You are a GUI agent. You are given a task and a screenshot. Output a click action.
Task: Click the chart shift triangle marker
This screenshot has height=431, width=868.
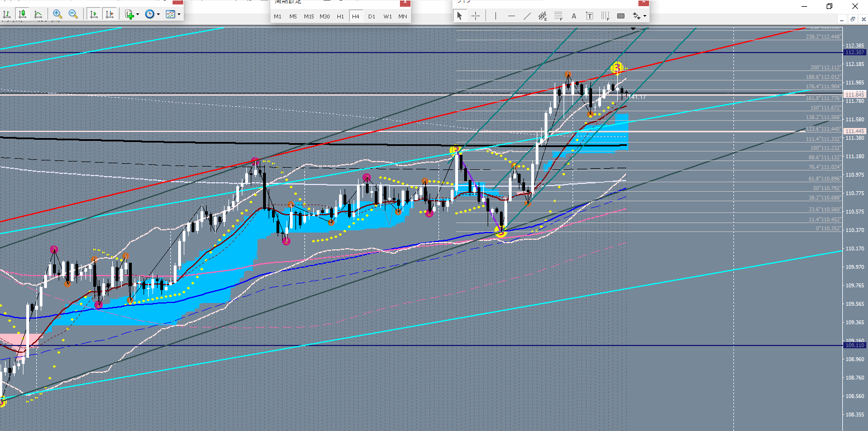[633, 28]
